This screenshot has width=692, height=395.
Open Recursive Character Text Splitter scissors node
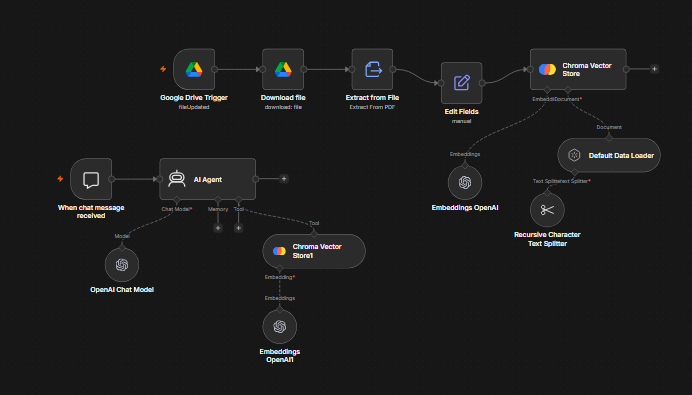[x=547, y=210]
